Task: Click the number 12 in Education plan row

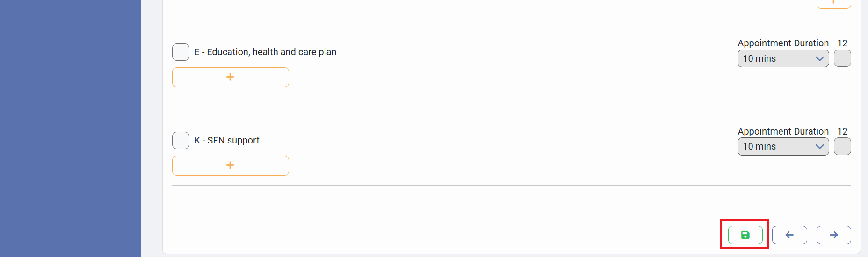Action: click(x=842, y=43)
